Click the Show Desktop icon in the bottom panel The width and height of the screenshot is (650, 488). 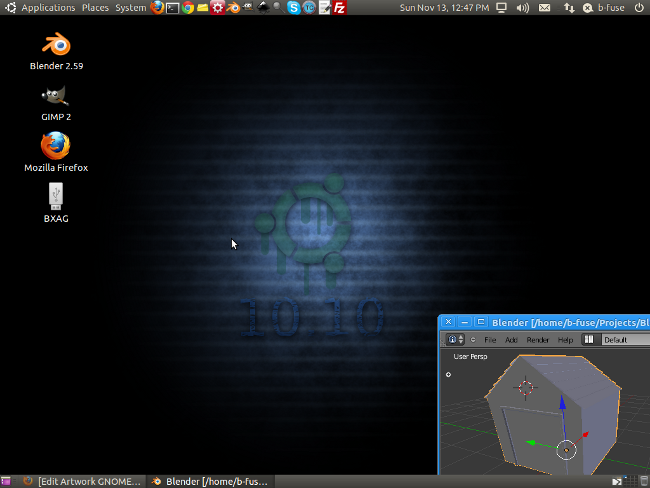5,481
